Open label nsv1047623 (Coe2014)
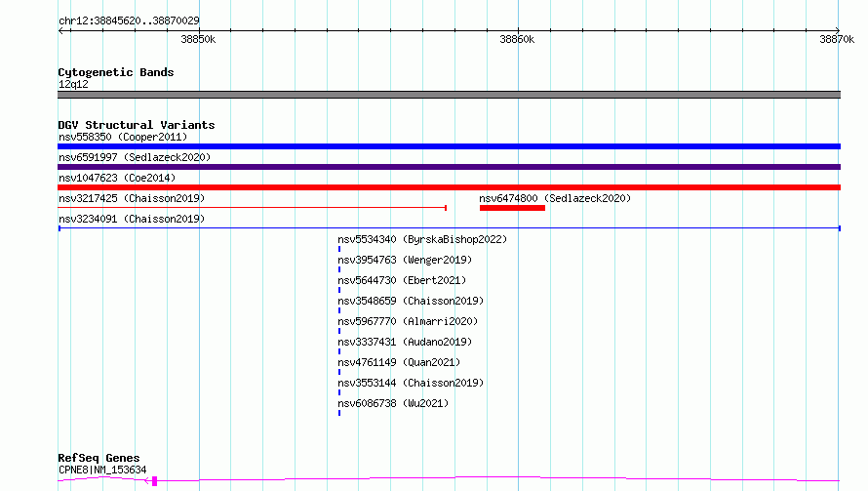 [x=117, y=178]
